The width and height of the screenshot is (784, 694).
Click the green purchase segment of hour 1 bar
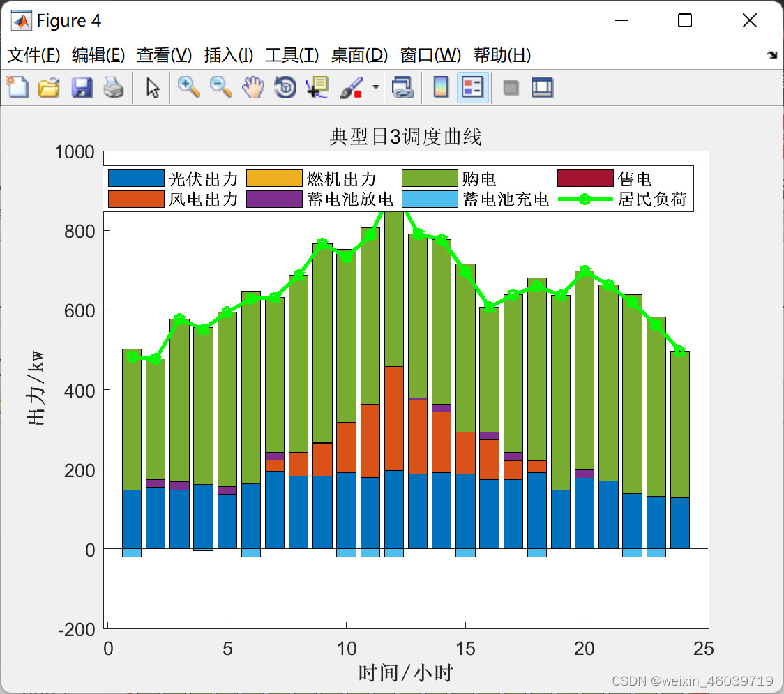click(132, 419)
